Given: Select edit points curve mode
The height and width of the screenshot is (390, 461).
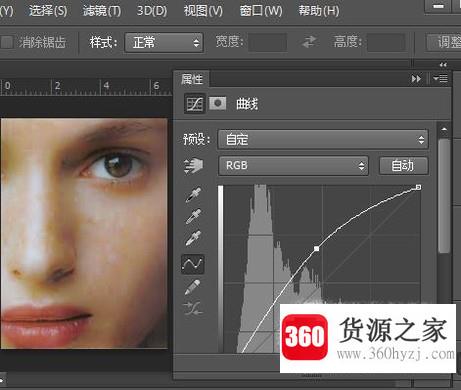Looking at the screenshot, I should [193, 264].
